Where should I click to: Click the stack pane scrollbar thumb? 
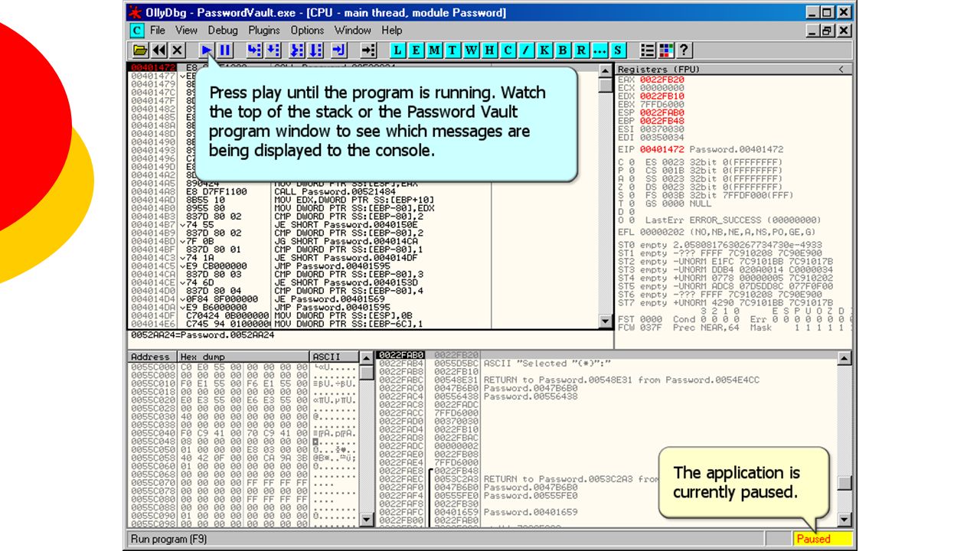click(x=844, y=483)
